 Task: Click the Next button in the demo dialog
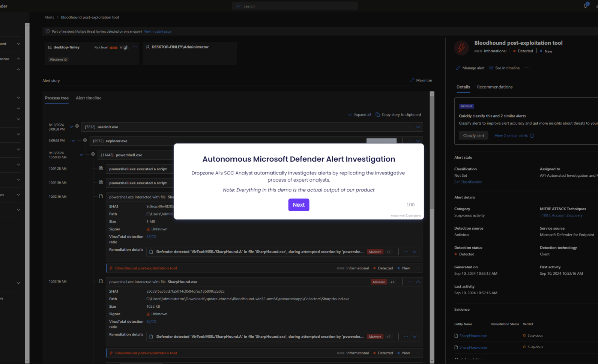tap(299, 205)
